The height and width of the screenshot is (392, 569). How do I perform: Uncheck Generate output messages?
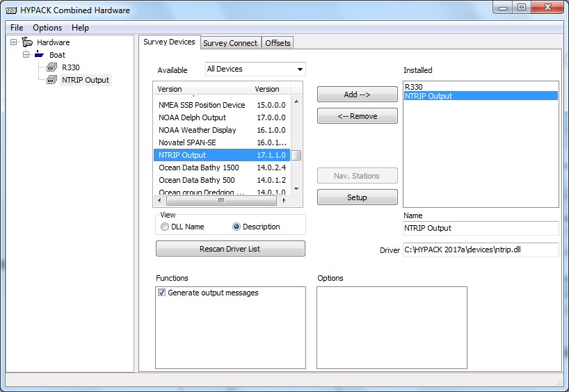tap(161, 293)
